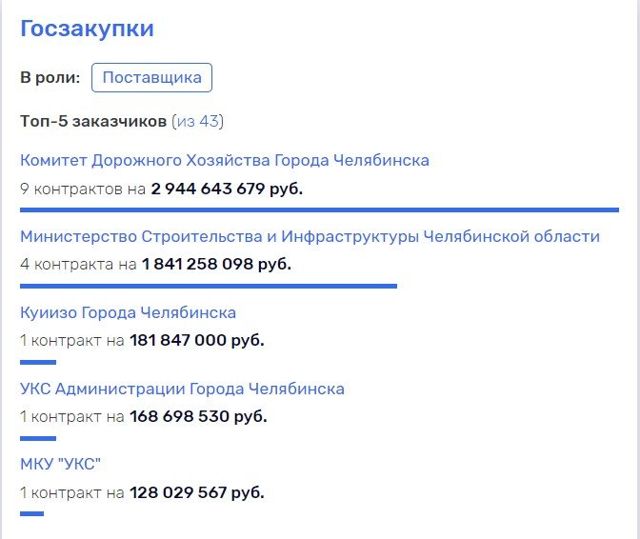Click the Поставщика role button
The width and height of the screenshot is (640, 539).
pyautogui.click(x=152, y=78)
